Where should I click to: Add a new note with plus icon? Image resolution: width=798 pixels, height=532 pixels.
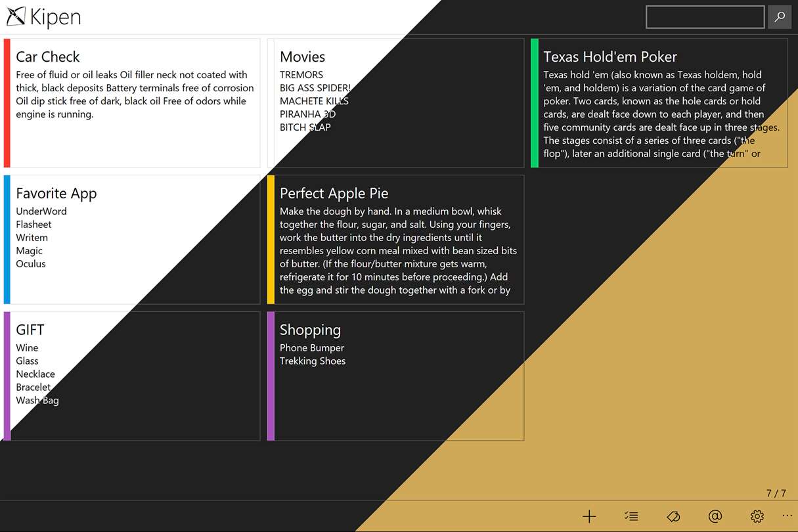pos(589,516)
